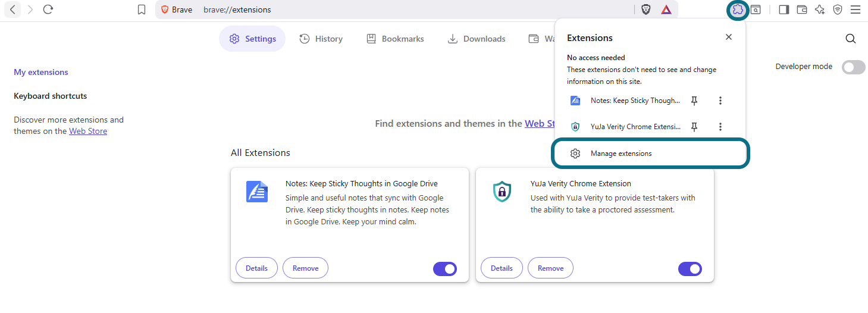Screen dimensions: 868x313
Task: Open Brave Rewards triangle icon
Action: click(666, 10)
